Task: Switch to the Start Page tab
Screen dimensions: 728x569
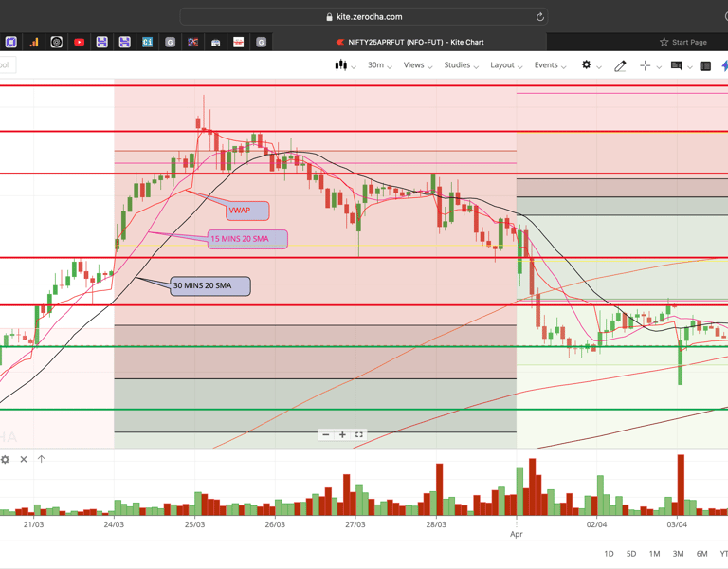Action: coord(683,42)
